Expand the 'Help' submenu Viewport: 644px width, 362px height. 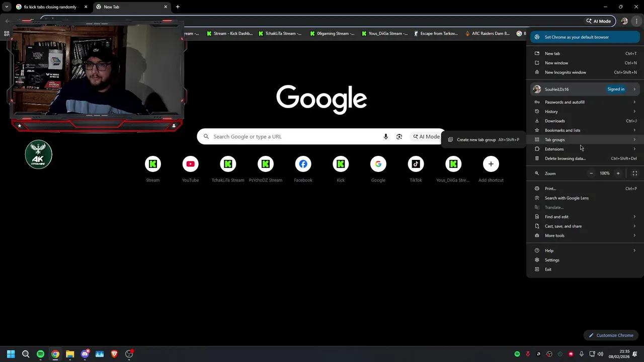pyautogui.click(x=585, y=250)
